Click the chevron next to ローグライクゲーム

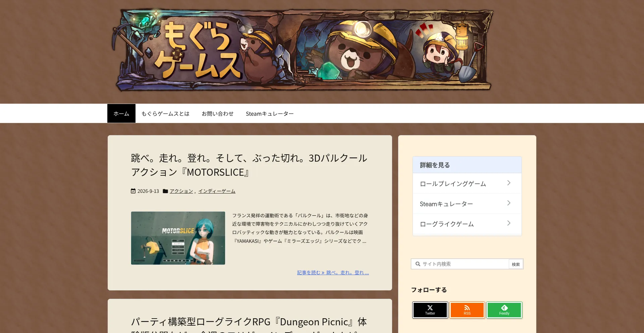(x=509, y=223)
